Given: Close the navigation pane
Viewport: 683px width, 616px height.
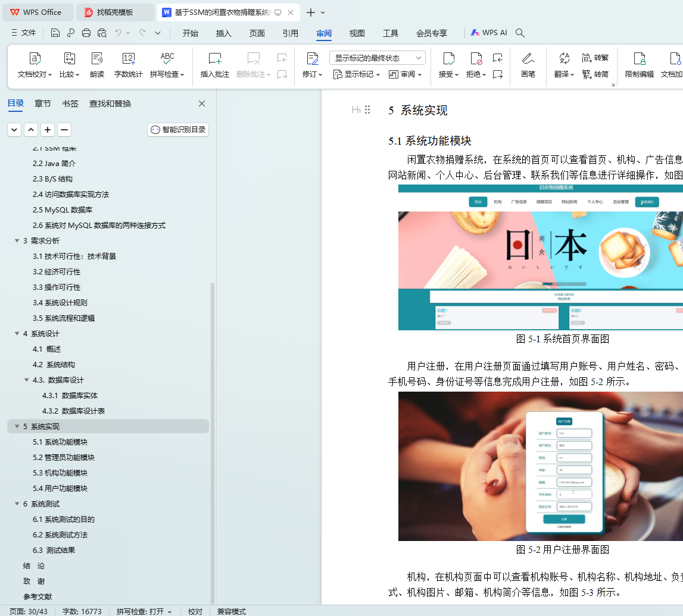Looking at the screenshot, I should [x=202, y=104].
